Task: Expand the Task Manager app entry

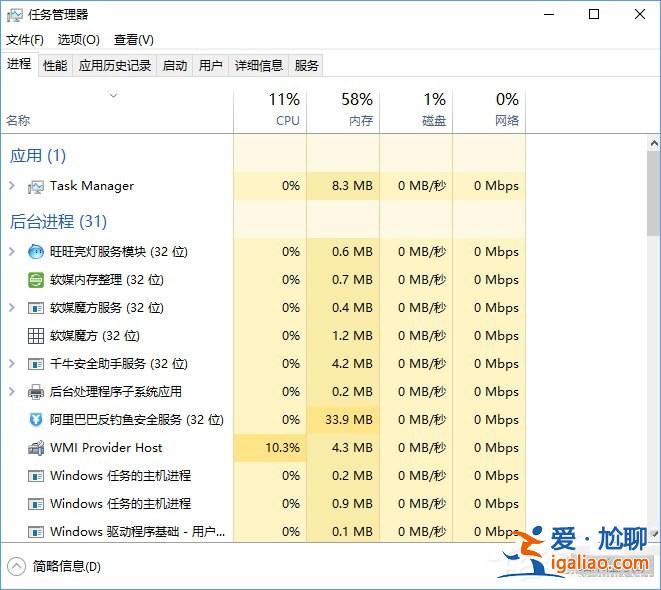Action: click(x=12, y=186)
